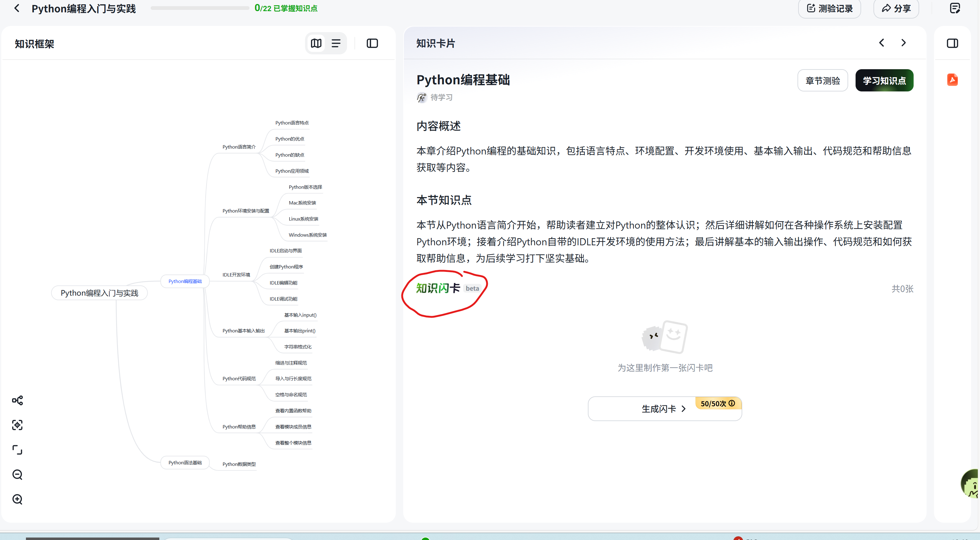The image size is (980, 540).
Task: Center the mind map on the current node
Action: [18, 425]
